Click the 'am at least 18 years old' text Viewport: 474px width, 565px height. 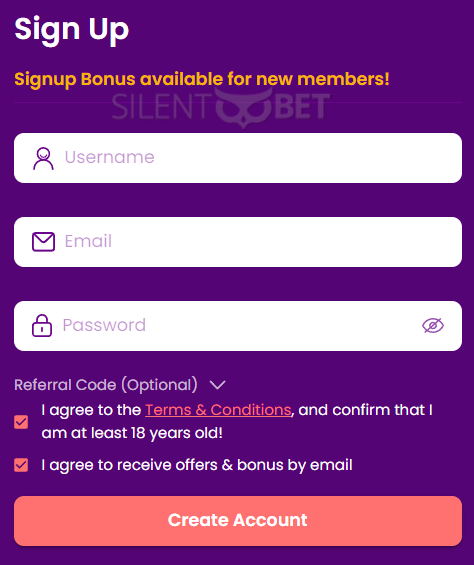(132, 433)
